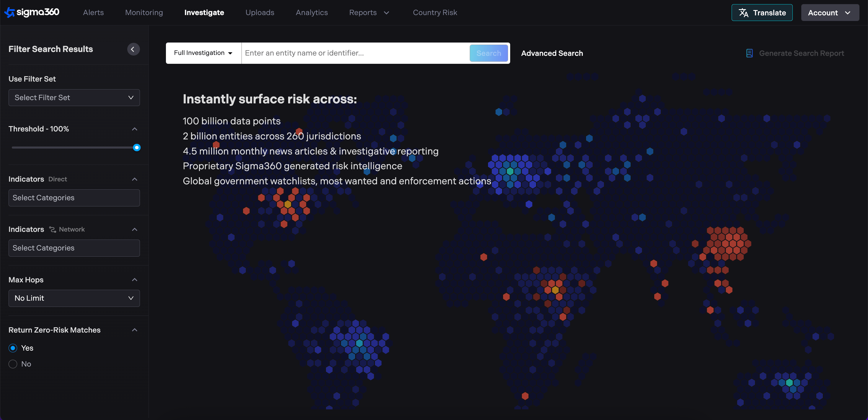Viewport: 868px width, 420px height.
Task: Open the No Limit max hops dropdown
Action: click(x=74, y=298)
